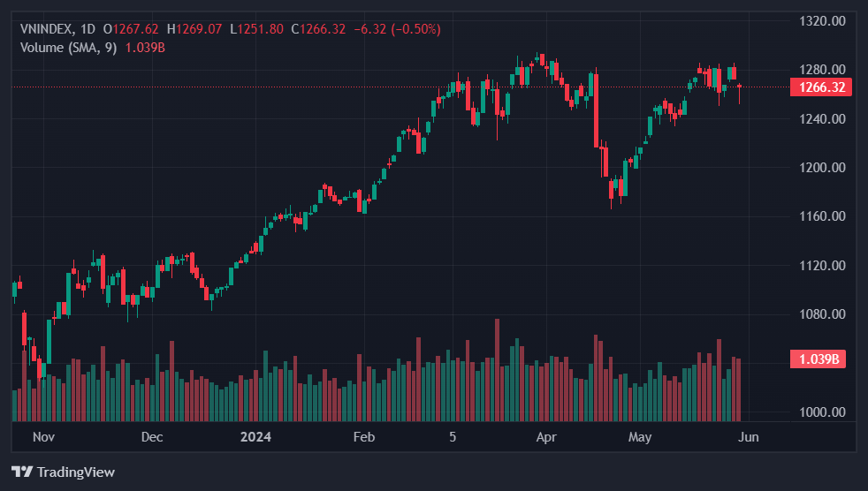Click the Apr label on the time axis
Viewport: 868px width, 491px height.
click(547, 437)
